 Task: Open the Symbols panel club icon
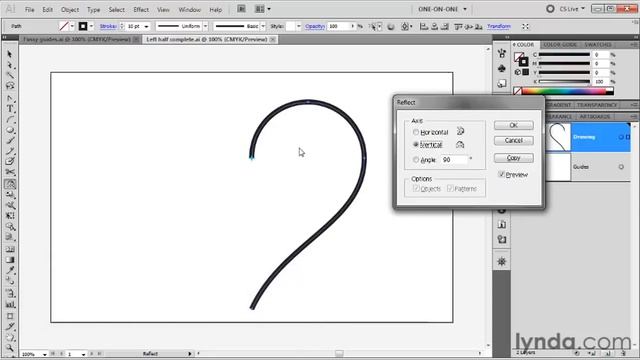[502, 68]
